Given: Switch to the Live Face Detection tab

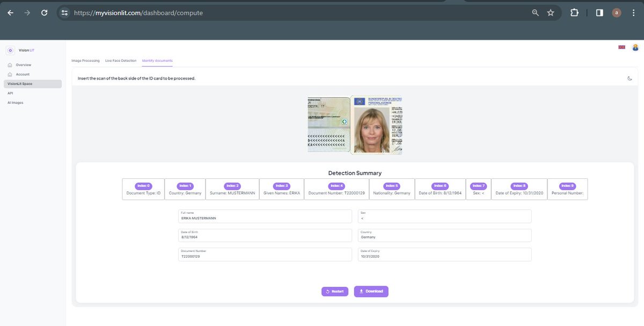Looking at the screenshot, I should tap(121, 61).
